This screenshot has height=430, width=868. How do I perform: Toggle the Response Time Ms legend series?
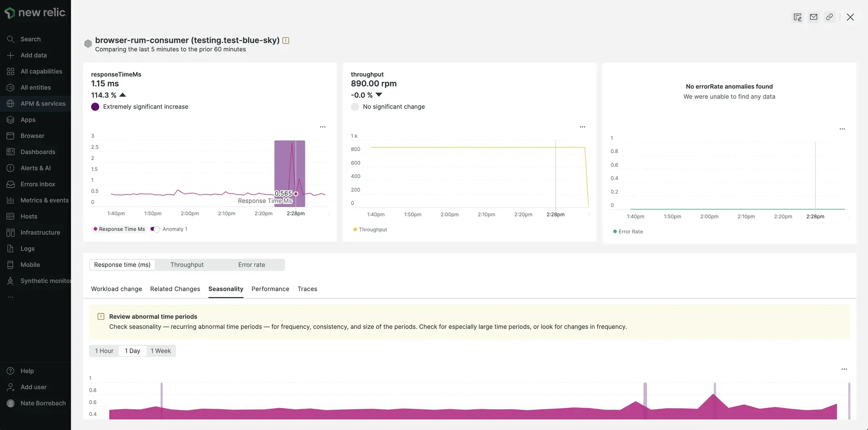[x=119, y=229]
